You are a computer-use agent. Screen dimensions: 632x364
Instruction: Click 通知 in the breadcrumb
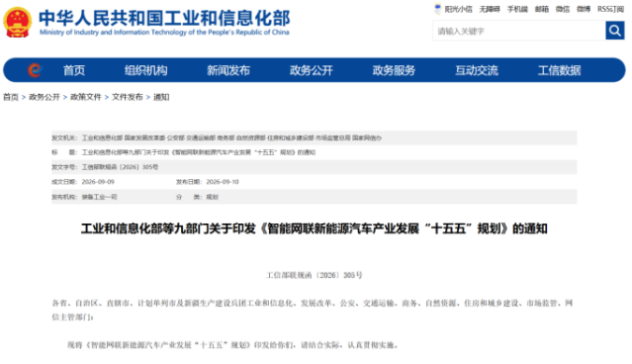[x=161, y=97]
